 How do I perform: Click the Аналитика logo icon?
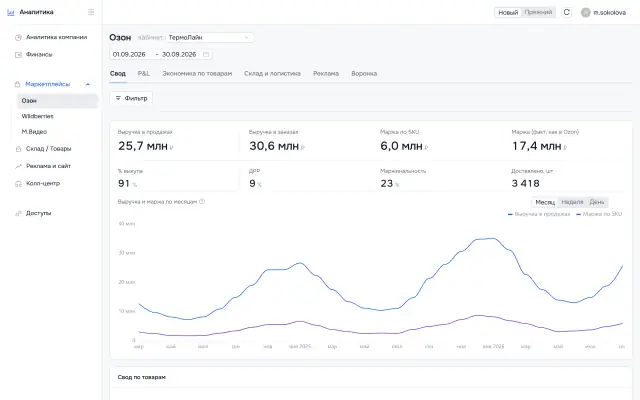[11, 12]
